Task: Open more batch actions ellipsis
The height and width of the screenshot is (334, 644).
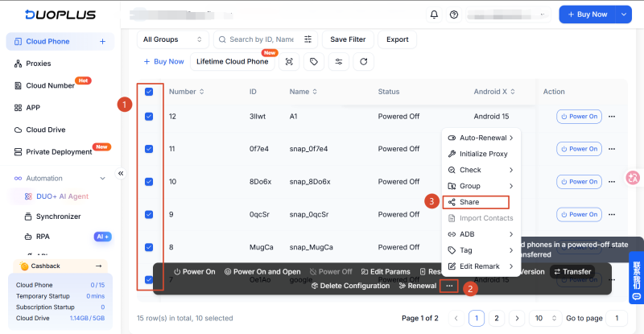Action: pos(449,286)
